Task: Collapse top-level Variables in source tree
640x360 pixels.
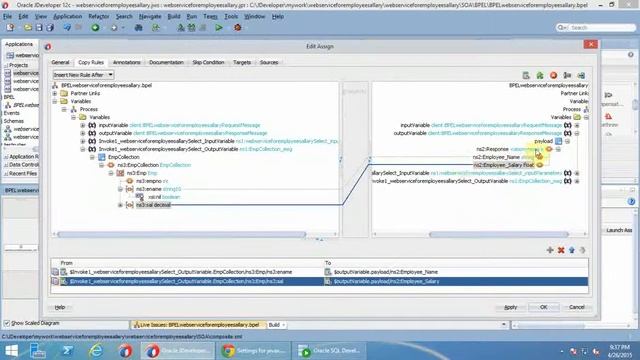Action: (x=55, y=101)
